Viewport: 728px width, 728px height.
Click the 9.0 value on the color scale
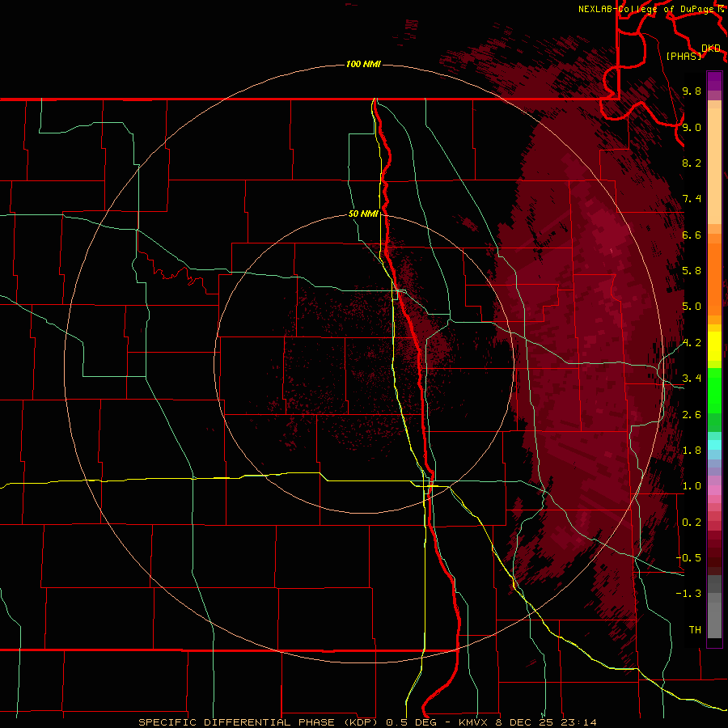point(692,127)
